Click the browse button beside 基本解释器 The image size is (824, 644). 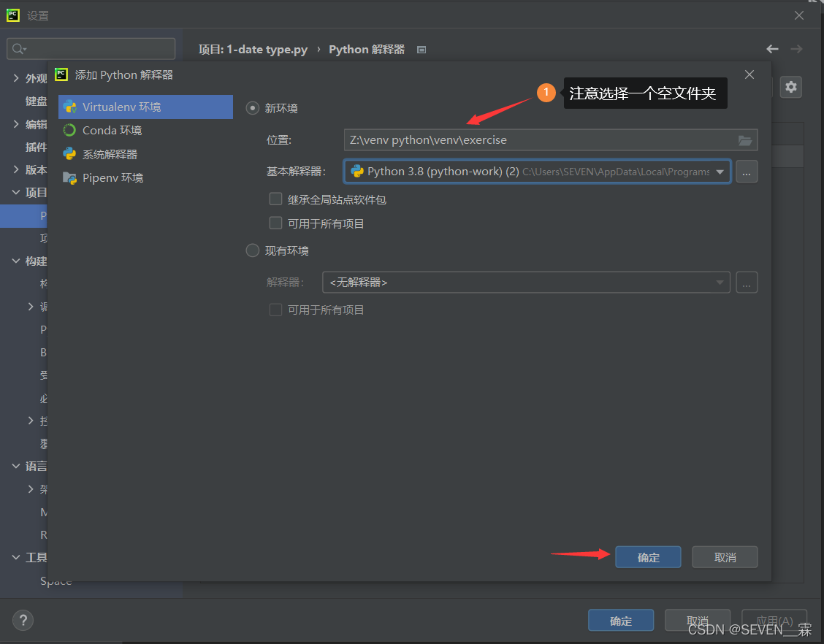(747, 172)
